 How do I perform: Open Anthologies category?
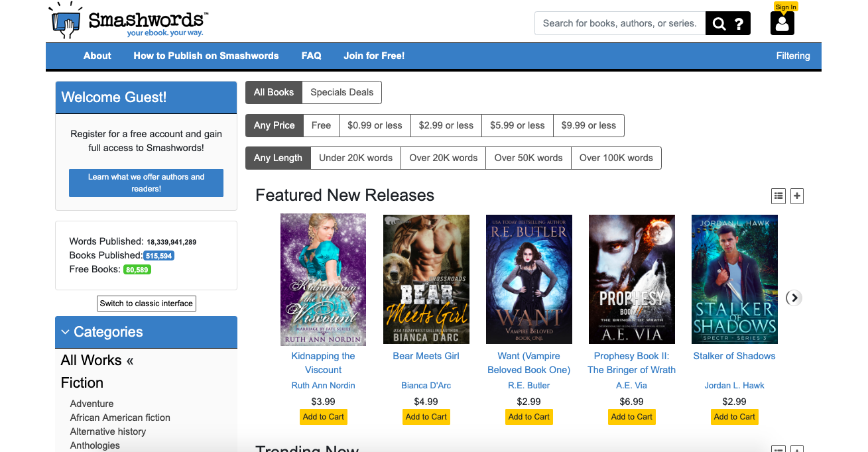tap(95, 445)
